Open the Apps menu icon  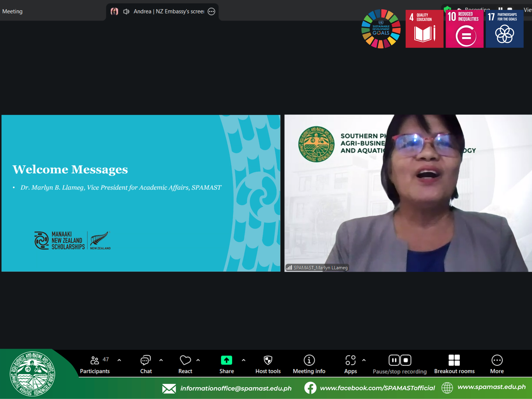[x=350, y=360]
